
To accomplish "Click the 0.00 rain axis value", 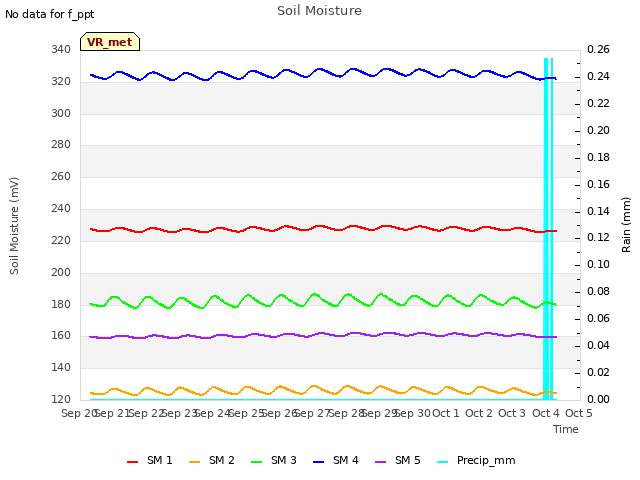I will (598, 399).
